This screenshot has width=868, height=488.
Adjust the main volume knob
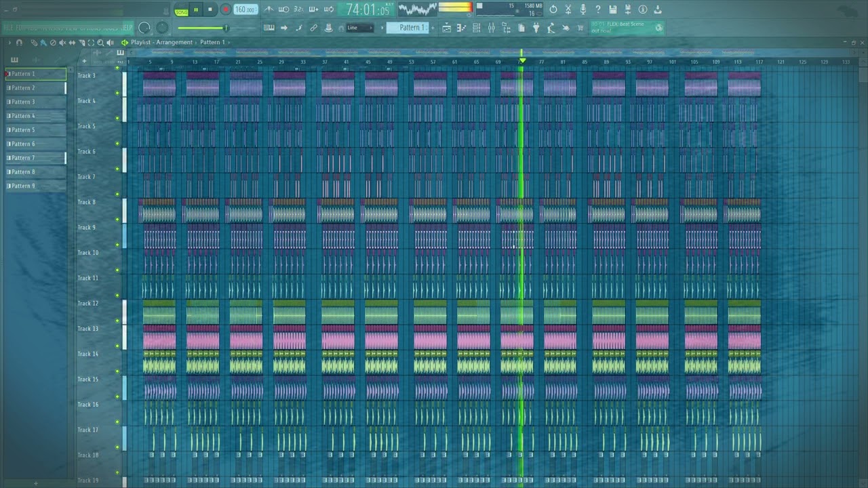144,28
